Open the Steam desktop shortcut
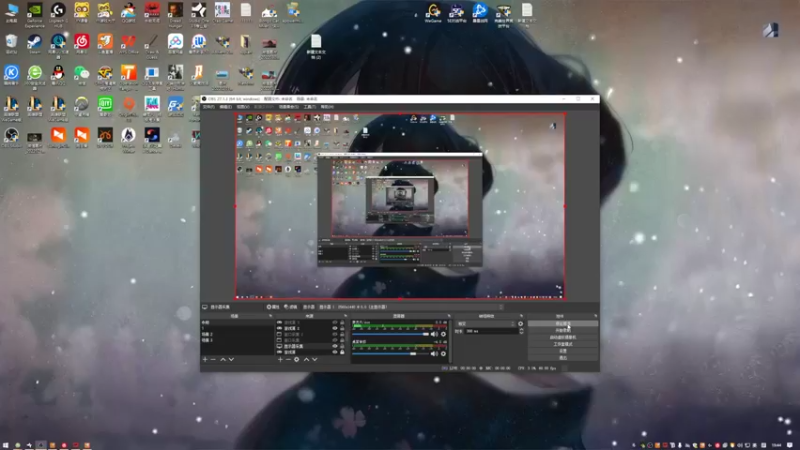800x450 pixels. click(35, 42)
